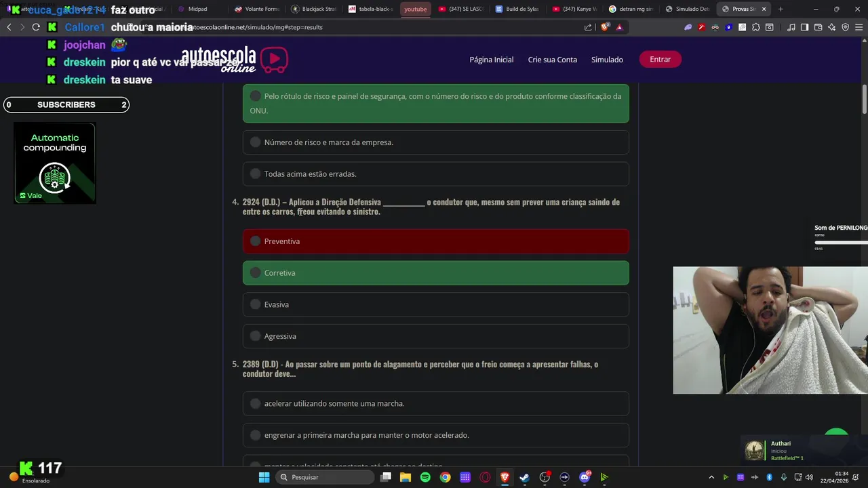Screen dimensions: 868x488
Task: Open Discord from taskbar
Action: tap(585, 477)
